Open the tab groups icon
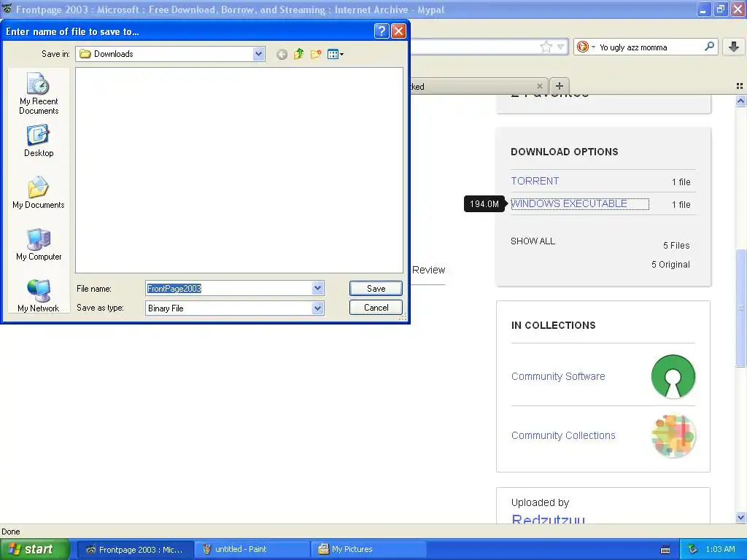This screenshot has width=747, height=560. tap(740, 86)
